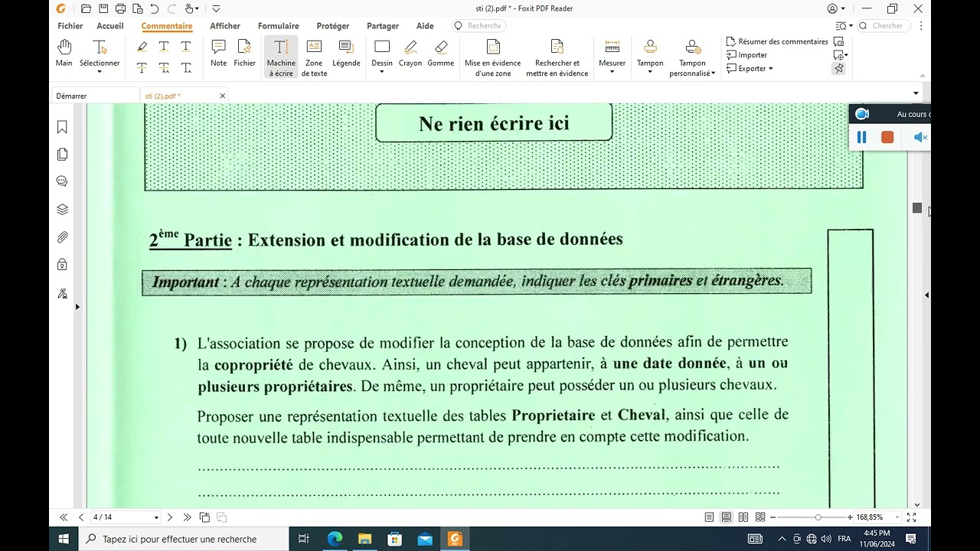This screenshot has width=980, height=551.
Task: Switch to the Accueil tab
Action: pyautogui.click(x=110, y=26)
